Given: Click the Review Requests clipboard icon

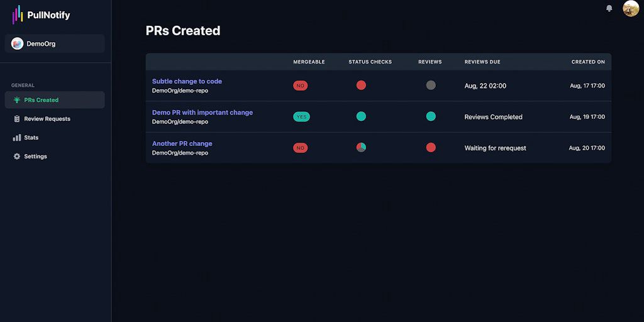Looking at the screenshot, I should click(x=17, y=119).
